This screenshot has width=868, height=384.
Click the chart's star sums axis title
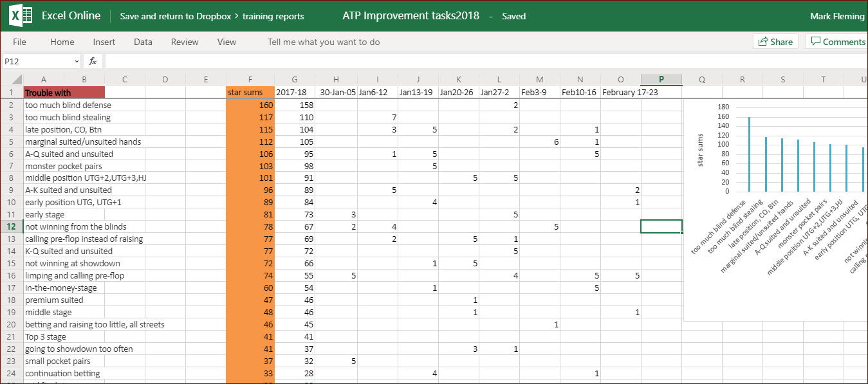pyautogui.click(x=701, y=150)
